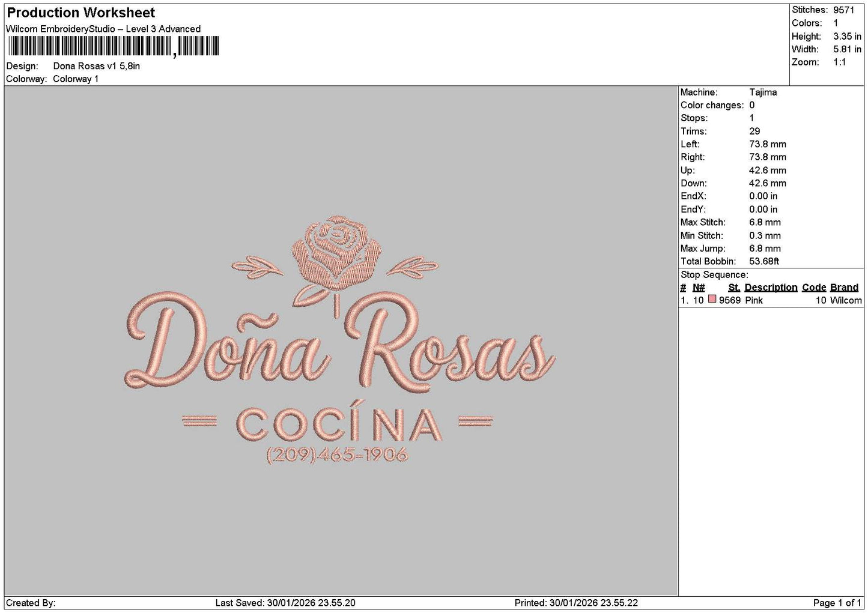
Task: Click the 'Last Saved' timestamp in footer
Action: (285, 603)
